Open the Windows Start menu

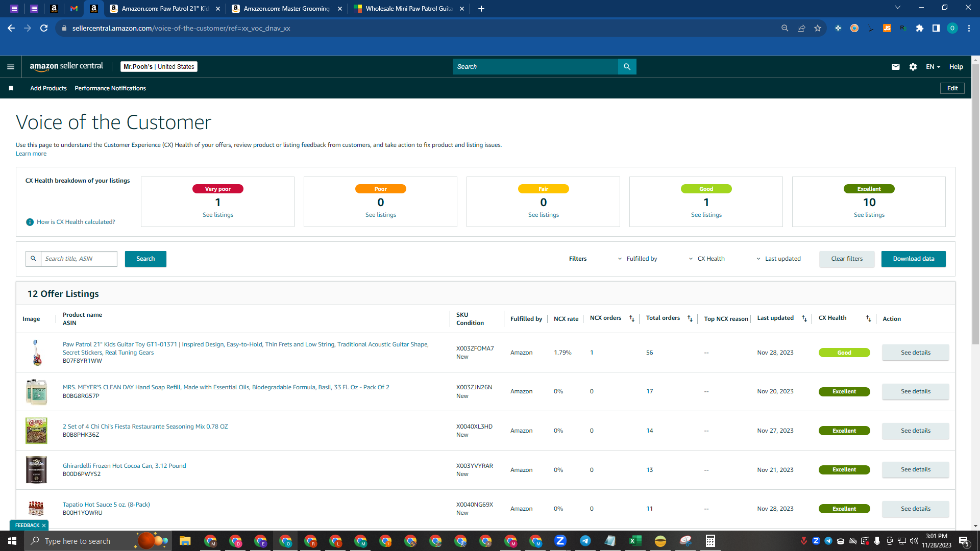tap(12, 541)
